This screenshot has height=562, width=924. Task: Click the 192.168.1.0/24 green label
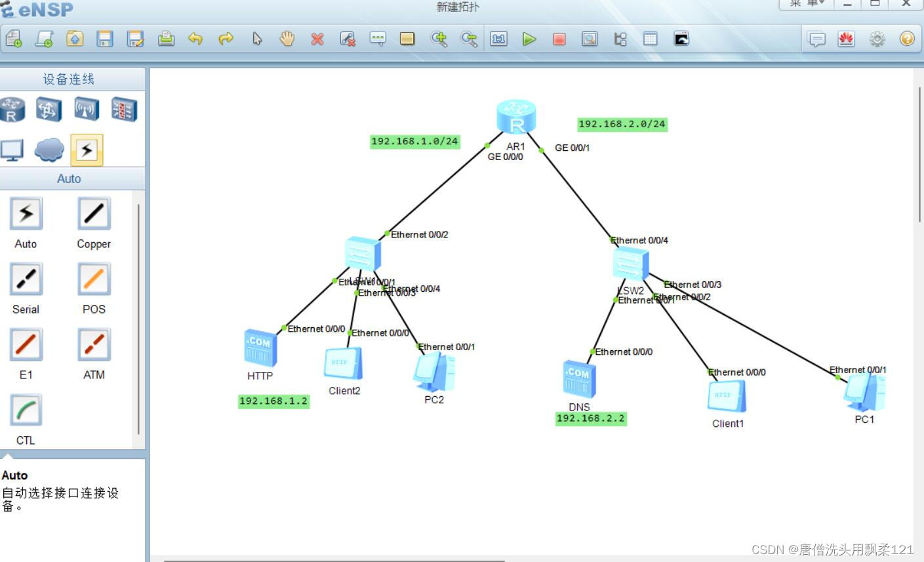(x=414, y=142)
